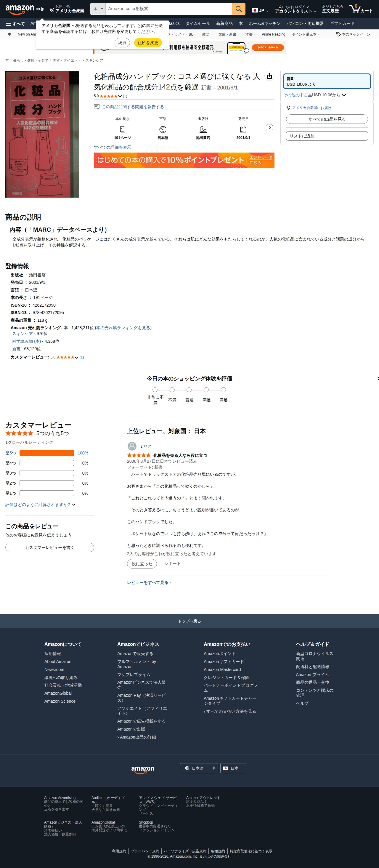Click the 新書 USD 10.06 format box

coord(327,81)
